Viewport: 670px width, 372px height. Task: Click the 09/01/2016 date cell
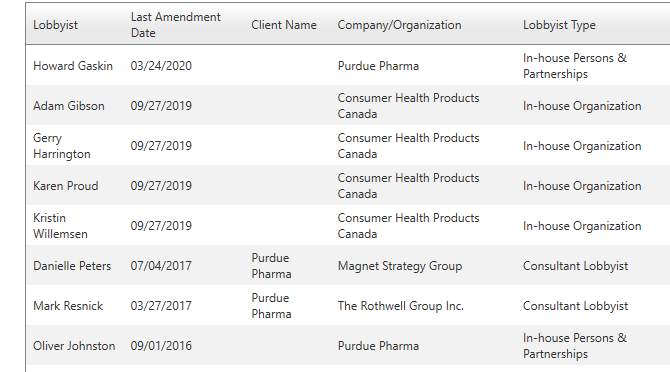(161, 346)
